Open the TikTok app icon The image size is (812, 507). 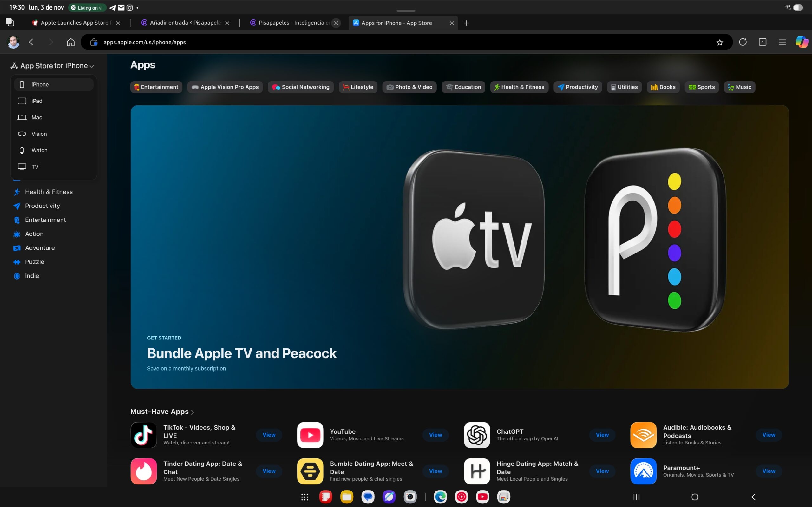143,435
